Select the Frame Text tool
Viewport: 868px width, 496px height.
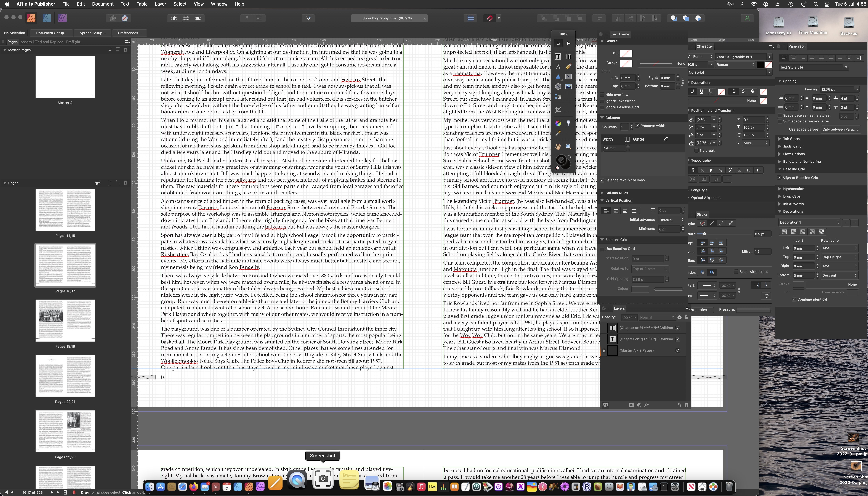[x=558, y=56]
